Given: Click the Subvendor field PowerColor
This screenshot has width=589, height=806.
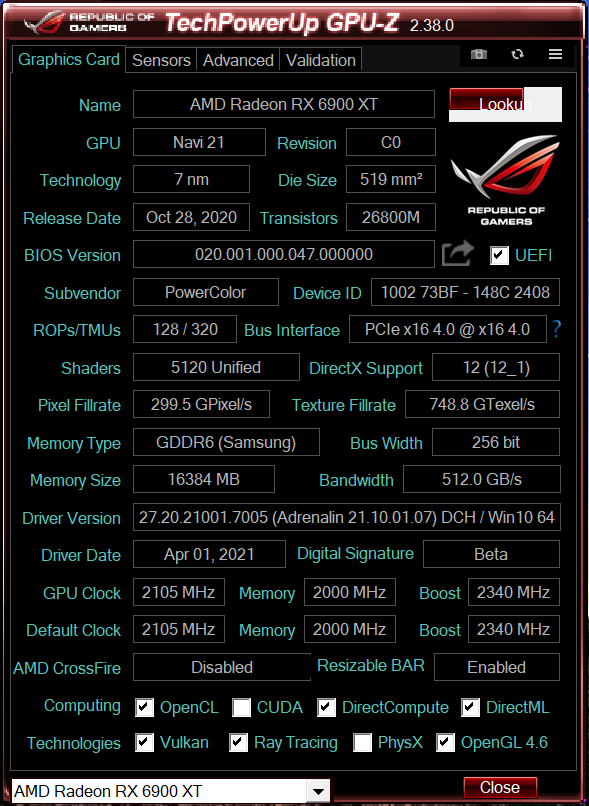Looking at the screenshot, I should [x=206, y=292].
